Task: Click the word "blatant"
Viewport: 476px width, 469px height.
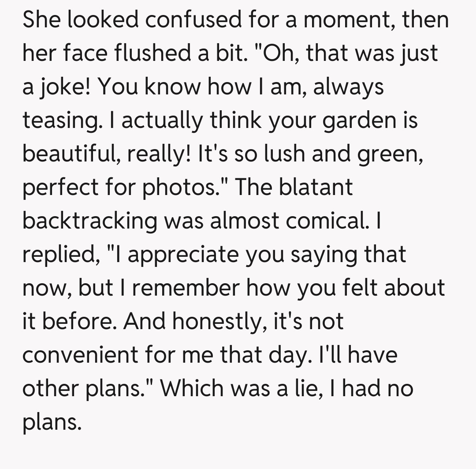Action: pos(316,188)
